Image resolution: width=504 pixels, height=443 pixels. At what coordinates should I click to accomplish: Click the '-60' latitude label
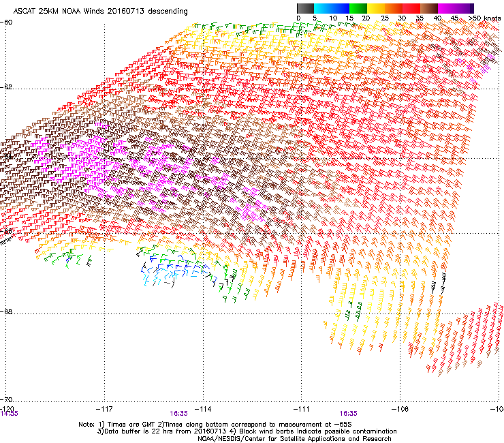point(6,22)
